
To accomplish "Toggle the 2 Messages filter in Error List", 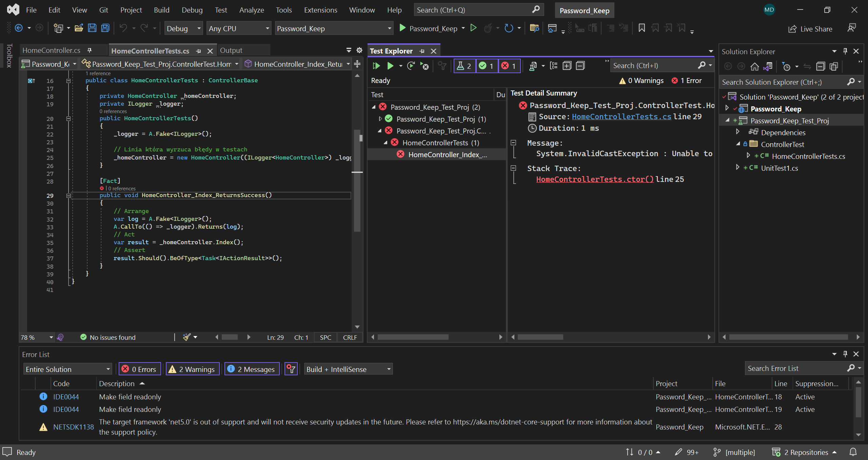I will click(252, 369).
